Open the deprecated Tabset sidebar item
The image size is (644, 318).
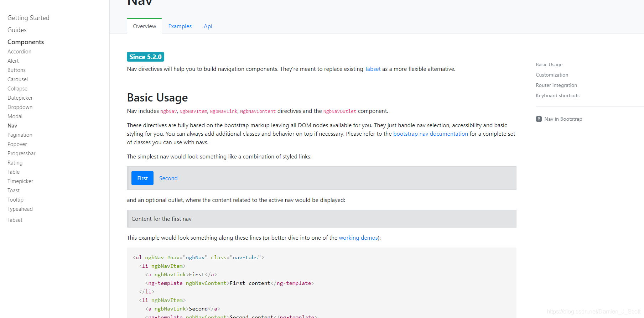[15, 220]
